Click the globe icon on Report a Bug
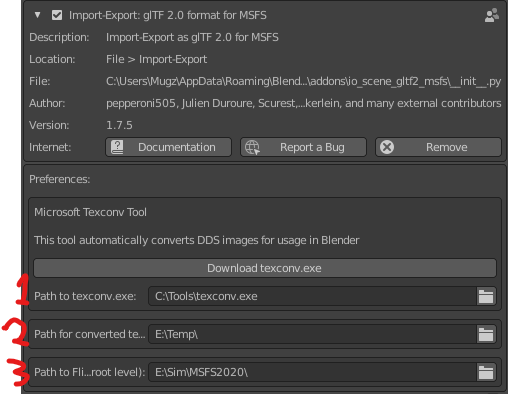The image size is (508, 394). tap(252, 147)
